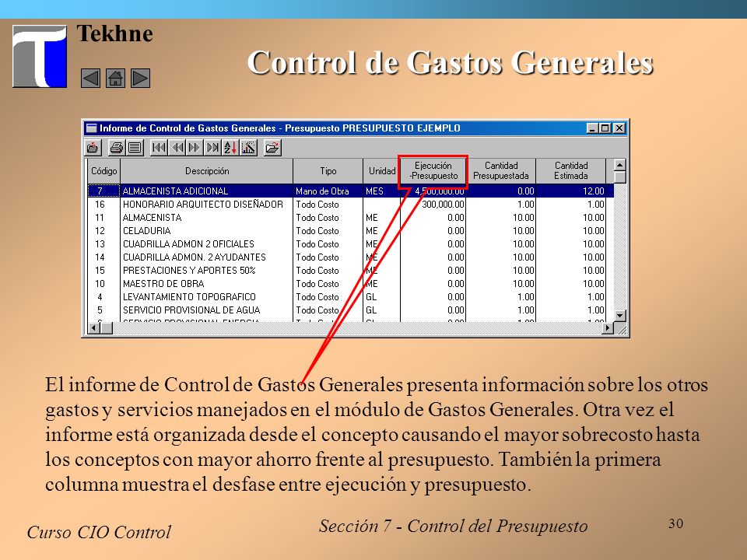Open the list view icon beside the printer
Screen dimensions: 747x560
point(135,148)
